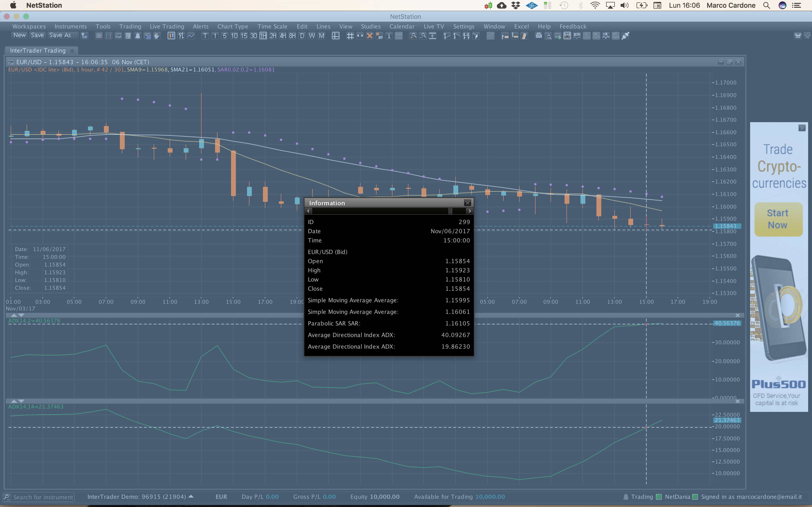The image size is (812, 507).
Task: Toggle the ask price display
Action: point(577,35)
